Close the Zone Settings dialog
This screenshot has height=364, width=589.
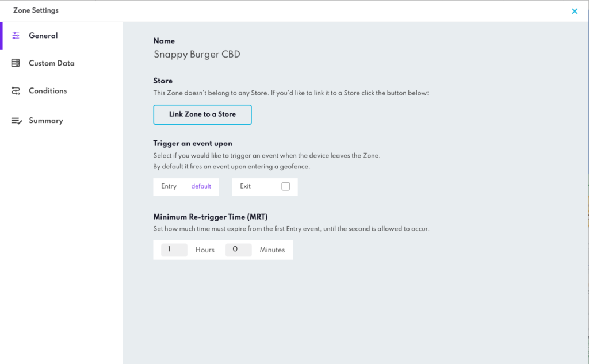pyautogui.click(x=575, y=12)
